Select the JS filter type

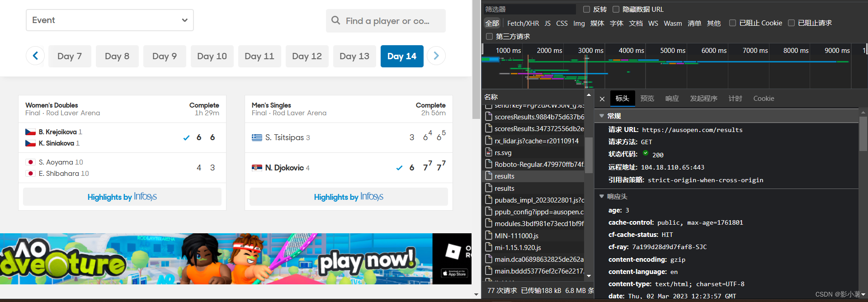(547, 24)
